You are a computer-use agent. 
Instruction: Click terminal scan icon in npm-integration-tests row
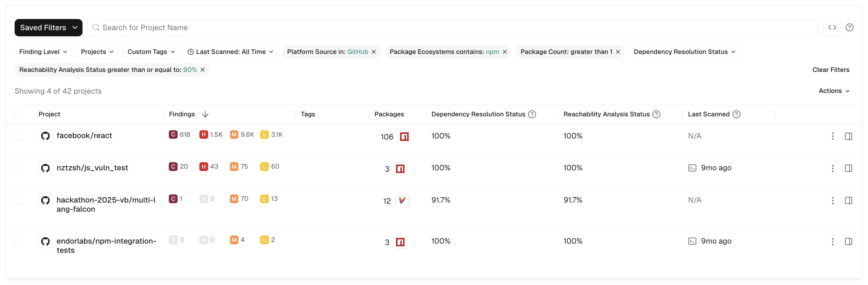point(692,241)
